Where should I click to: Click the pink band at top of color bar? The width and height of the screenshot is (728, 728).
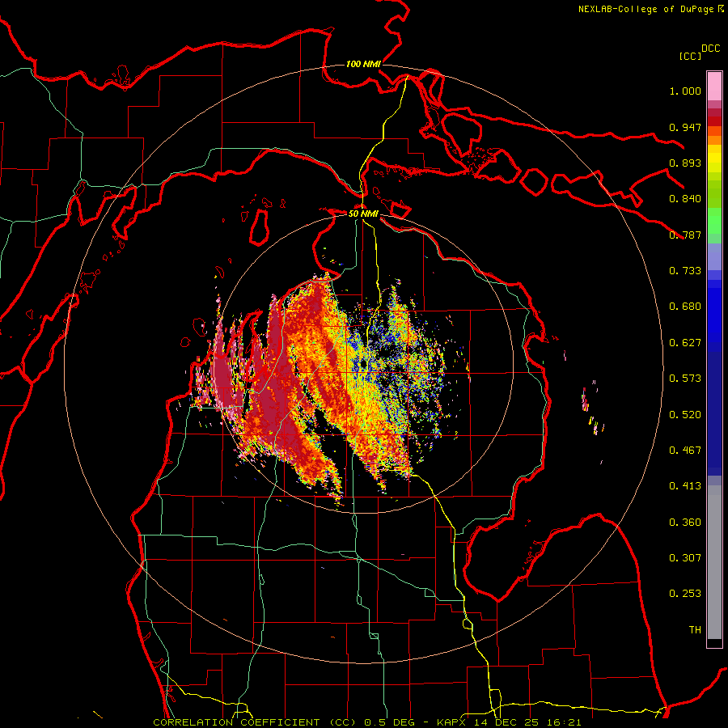point(714,87)
